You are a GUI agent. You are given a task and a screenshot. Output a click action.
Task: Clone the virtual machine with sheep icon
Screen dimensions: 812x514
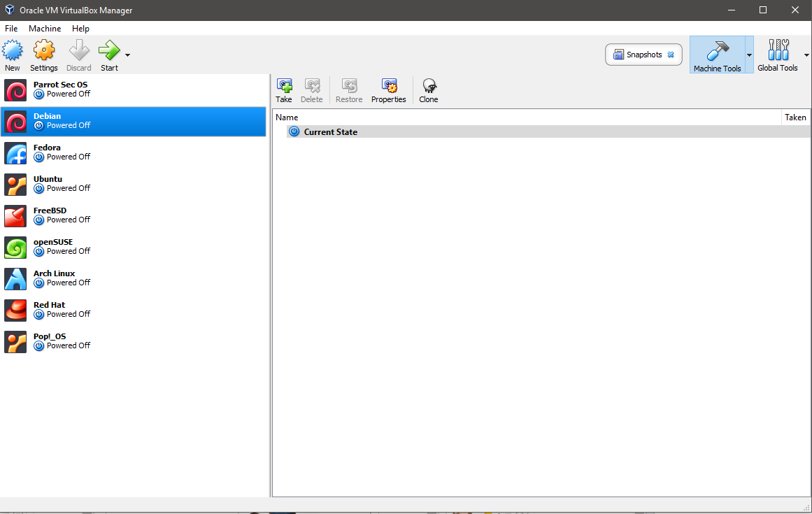tap(429, 91)
